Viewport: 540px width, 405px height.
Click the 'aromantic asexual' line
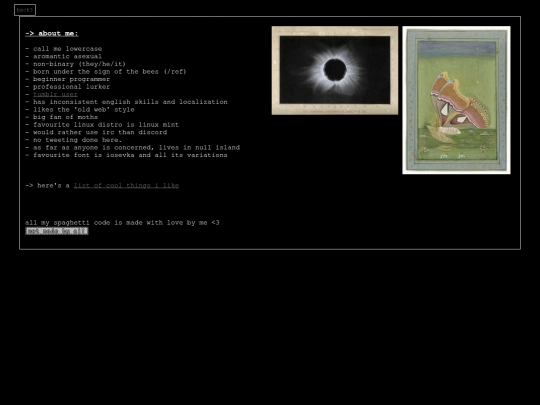point(64,56)
